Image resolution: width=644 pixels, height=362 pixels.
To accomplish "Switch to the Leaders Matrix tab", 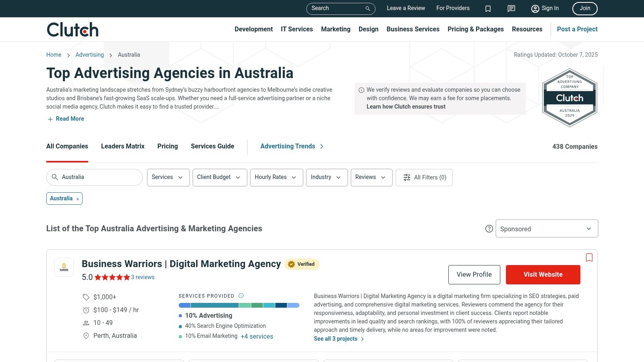I will coord(122,146).
